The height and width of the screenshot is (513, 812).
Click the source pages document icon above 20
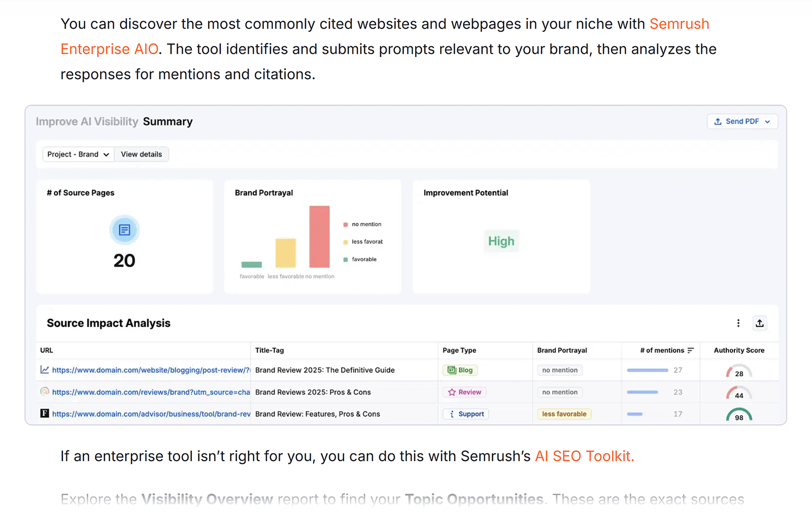(125, 230)
